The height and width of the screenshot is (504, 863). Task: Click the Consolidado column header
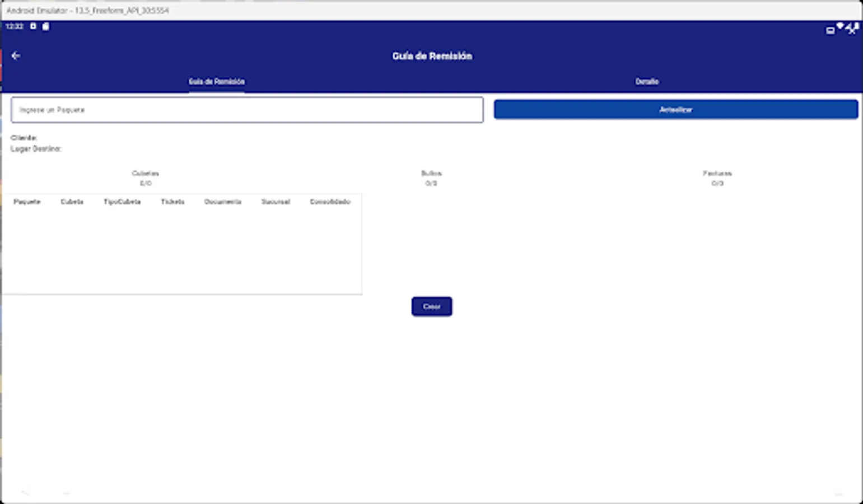[330, 202]
